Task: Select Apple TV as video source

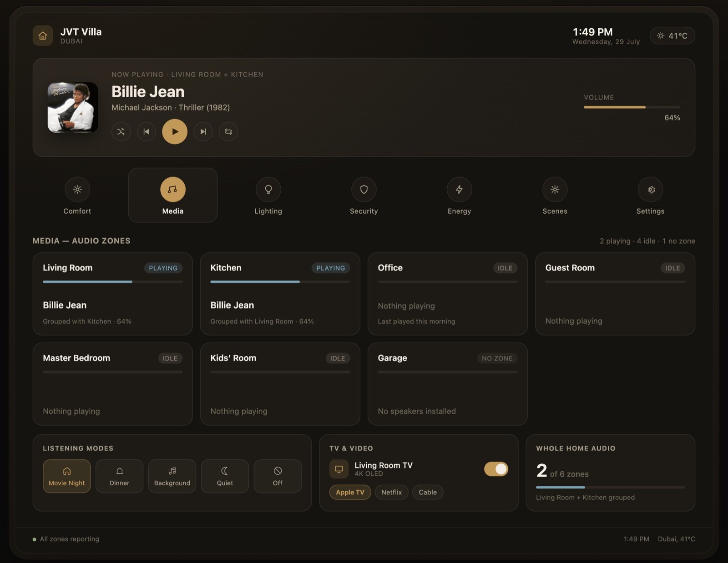Action: coord(350,492)
